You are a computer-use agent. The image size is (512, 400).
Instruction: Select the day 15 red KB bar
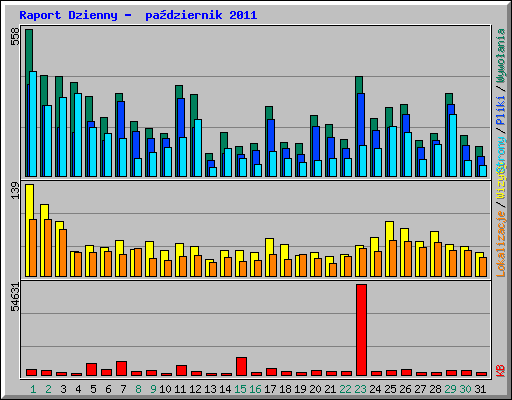[241, 367]
